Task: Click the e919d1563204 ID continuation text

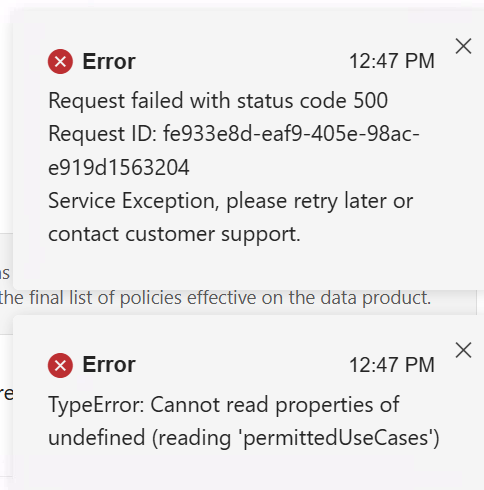Action: pyautogui.click(x=119, y=167)
